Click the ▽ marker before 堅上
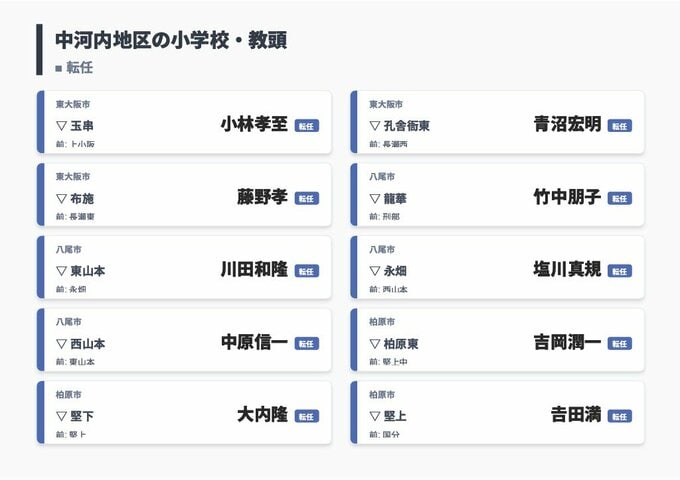The image size is (680, 480). tap(375, 416)
